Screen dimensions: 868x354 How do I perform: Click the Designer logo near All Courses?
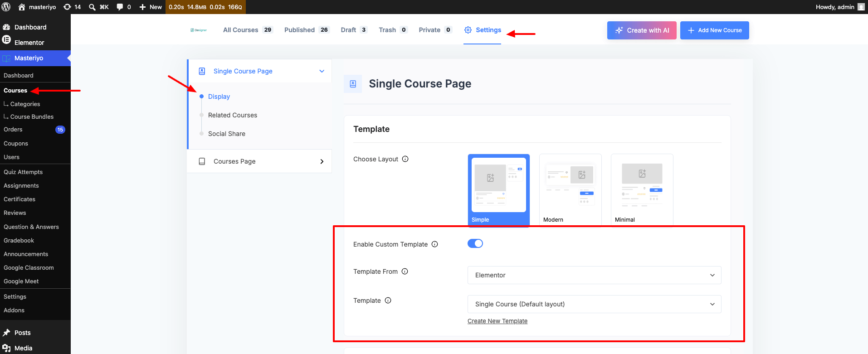(199, 30)
